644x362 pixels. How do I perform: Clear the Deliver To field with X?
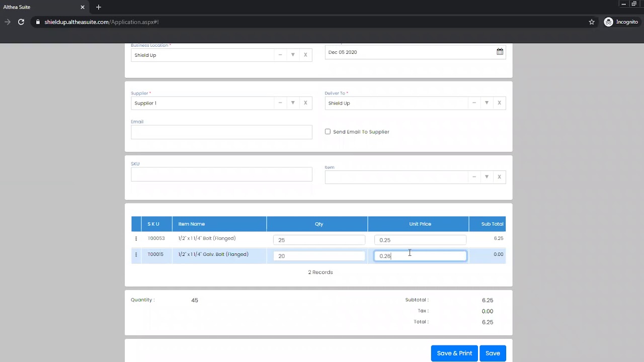click(499, 103)
